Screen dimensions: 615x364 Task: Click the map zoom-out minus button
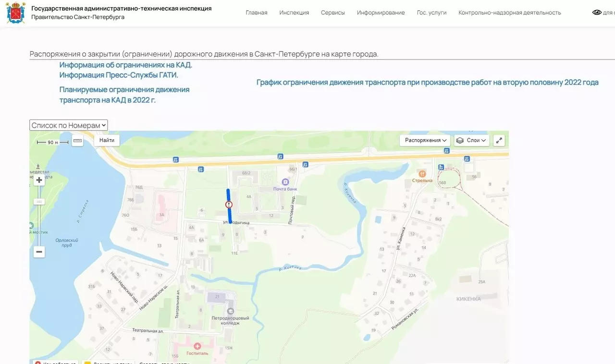[x=39, y=252]
